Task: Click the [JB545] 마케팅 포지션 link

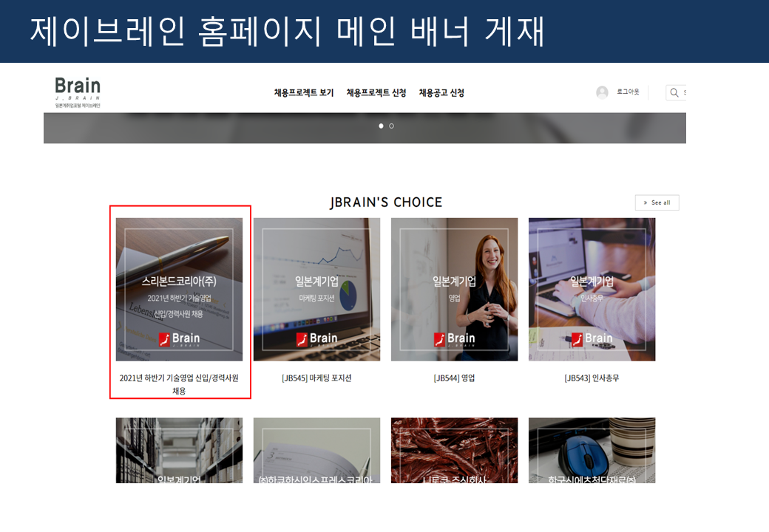Action: 316,378
